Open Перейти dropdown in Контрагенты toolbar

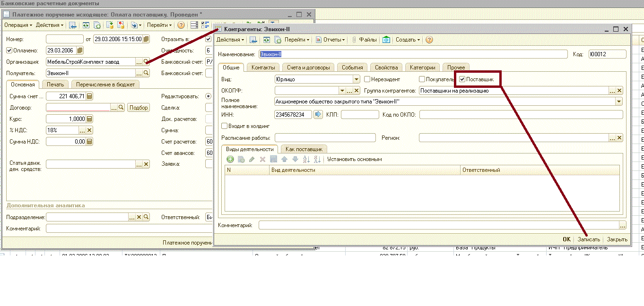pos(297,40)
